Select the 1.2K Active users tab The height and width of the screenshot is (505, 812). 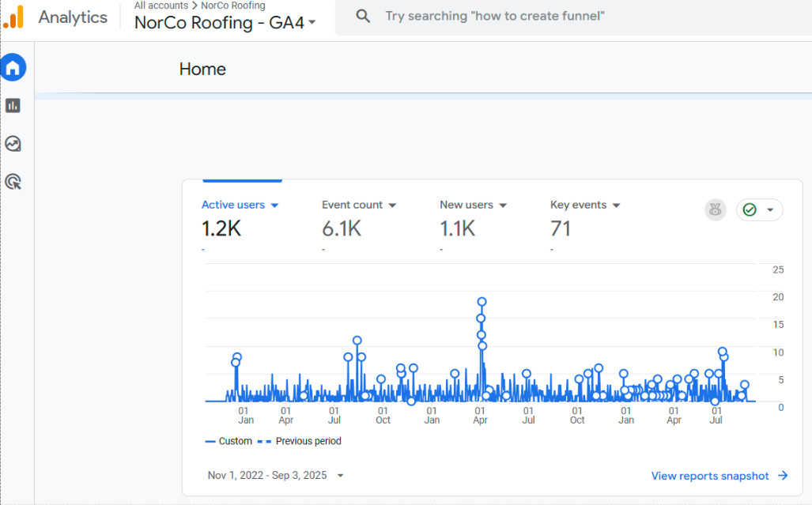240,220
